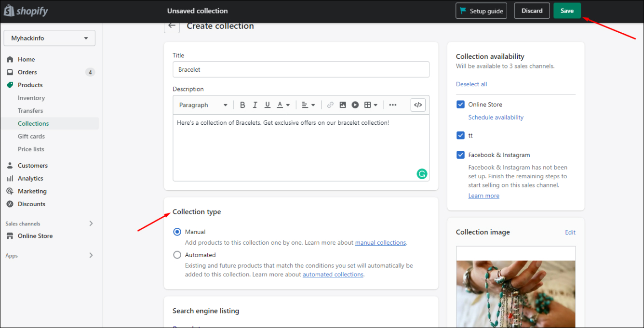Click the Customers person icon
This screenshot has width=644, height=328.
click(x=10, y=165)
